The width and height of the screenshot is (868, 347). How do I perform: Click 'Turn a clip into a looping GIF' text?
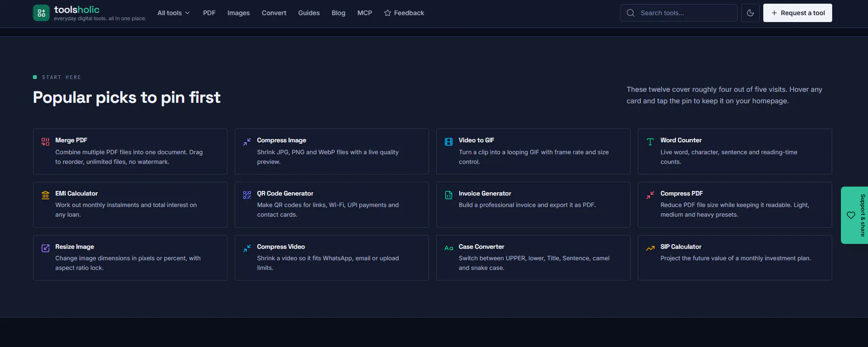coord(534,157)
